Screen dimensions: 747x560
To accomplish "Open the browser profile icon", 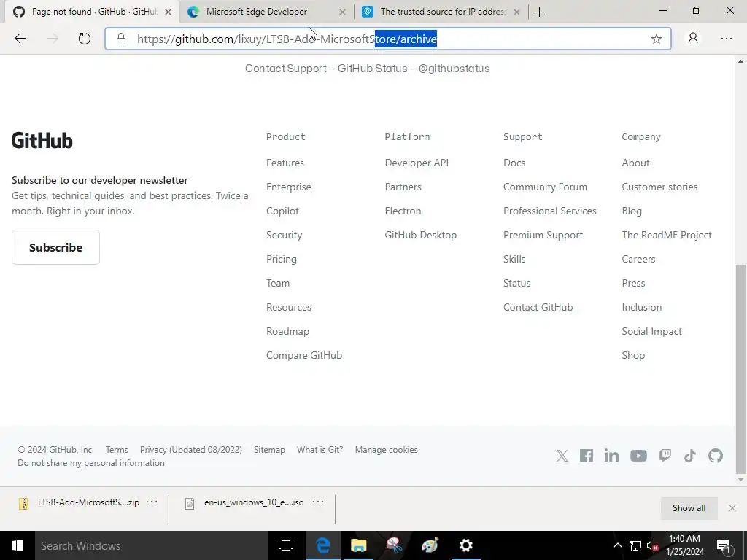I will point(693,39).
